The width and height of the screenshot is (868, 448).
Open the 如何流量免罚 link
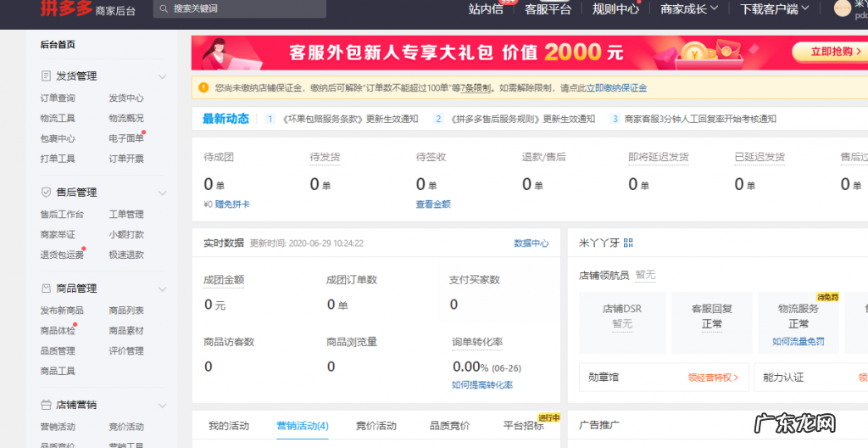pos(798,342)
